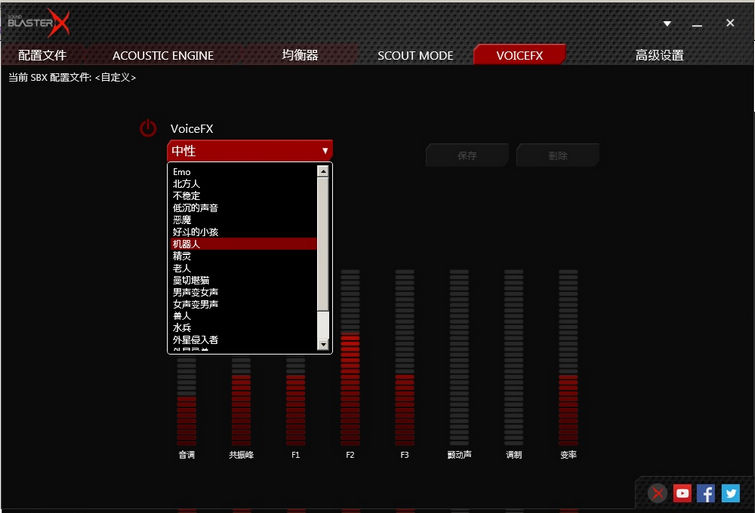Set the F3 formant slider
The image size is (755, 513).
pyautogui.click(x=404, y=357)
